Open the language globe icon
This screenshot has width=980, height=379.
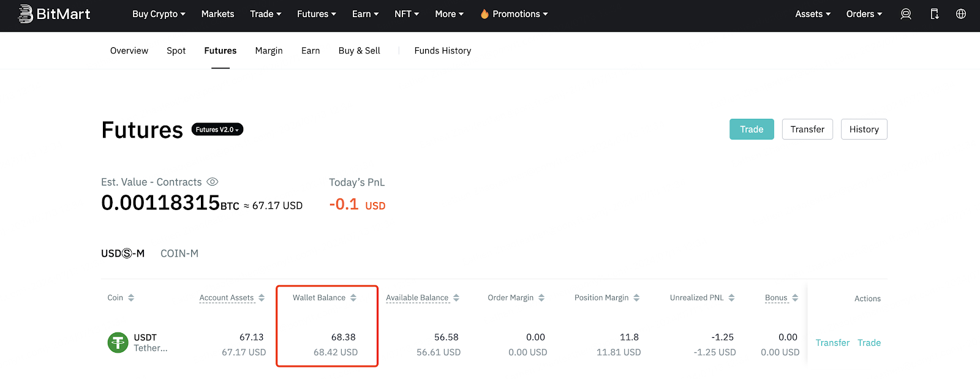click(x=961, y=14)
